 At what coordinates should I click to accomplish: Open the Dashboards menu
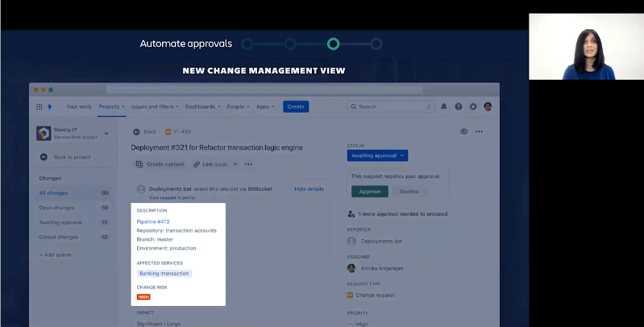202,106
